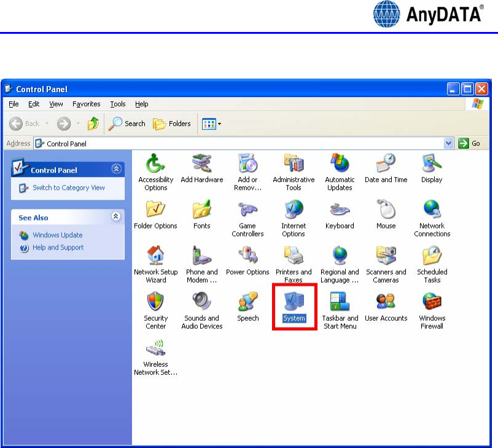Open Help and Support link
Screen dimensions: 498x448
58,248
